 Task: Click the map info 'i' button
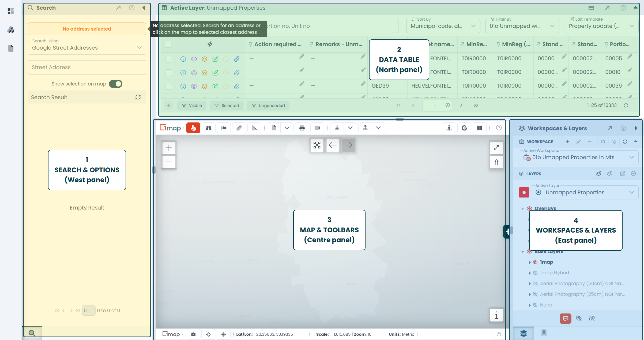[x=496, y=315]
